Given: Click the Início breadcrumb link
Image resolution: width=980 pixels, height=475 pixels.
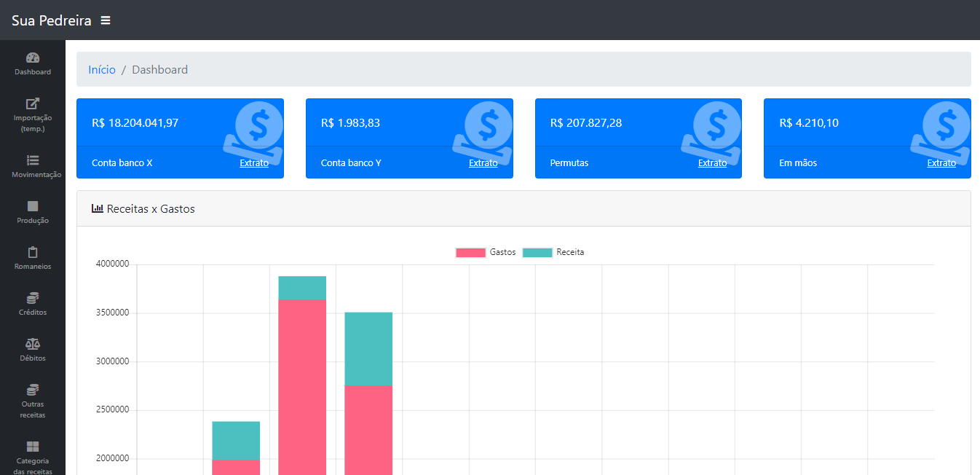Looking at the screenshot, I should [x=102, y=70].
